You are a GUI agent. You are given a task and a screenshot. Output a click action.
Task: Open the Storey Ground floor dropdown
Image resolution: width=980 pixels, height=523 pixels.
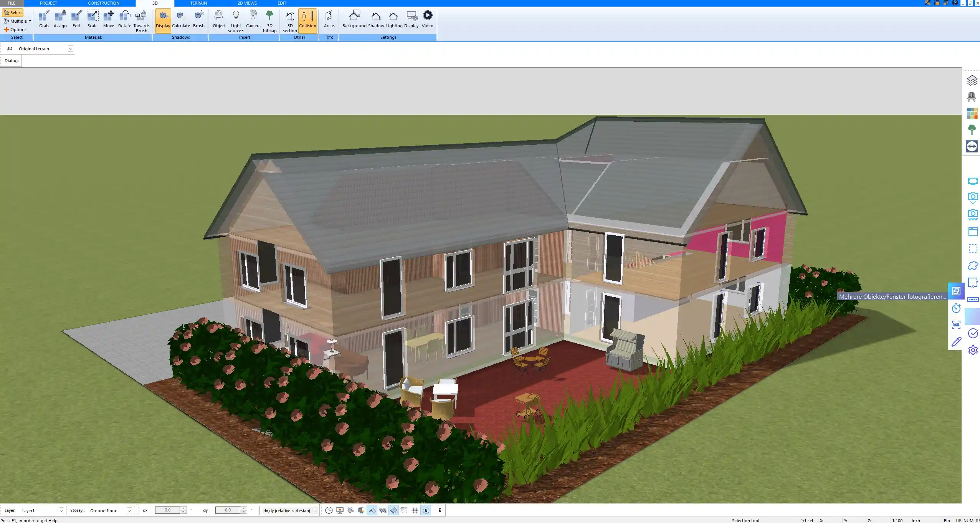129,511
